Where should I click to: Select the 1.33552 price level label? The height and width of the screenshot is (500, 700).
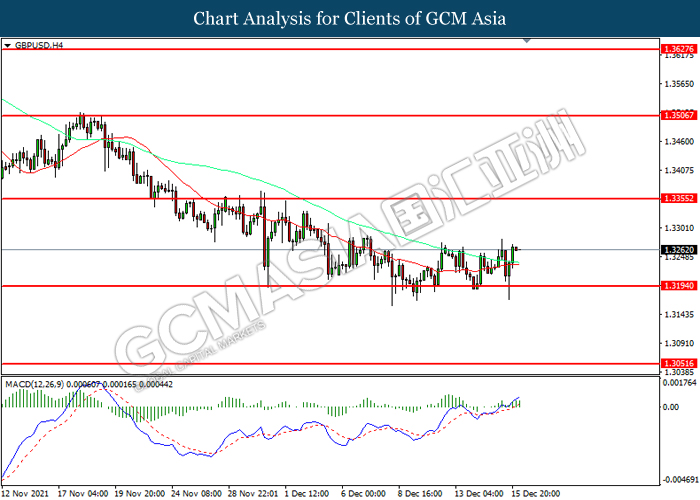tap(679, 198)
